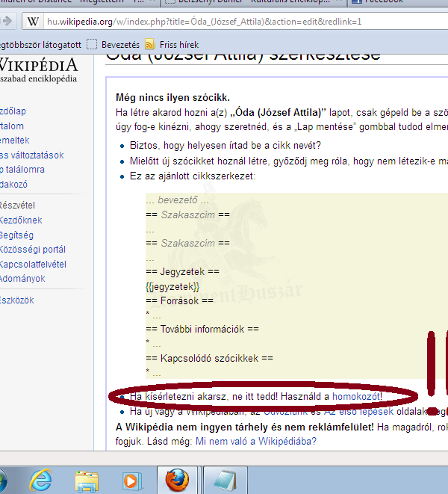Open Közösségi portál sidebar link

33,250
